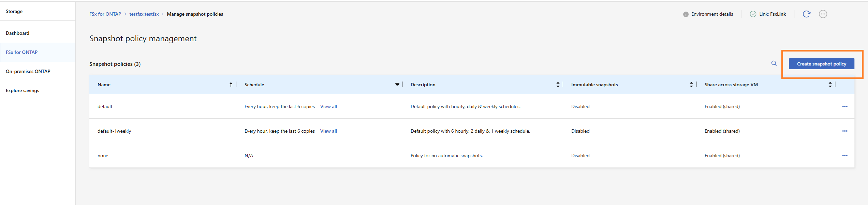Sort by Name using the ascending arrow
Viewport: 868px width, 205px height.
(x=231, y=85)
